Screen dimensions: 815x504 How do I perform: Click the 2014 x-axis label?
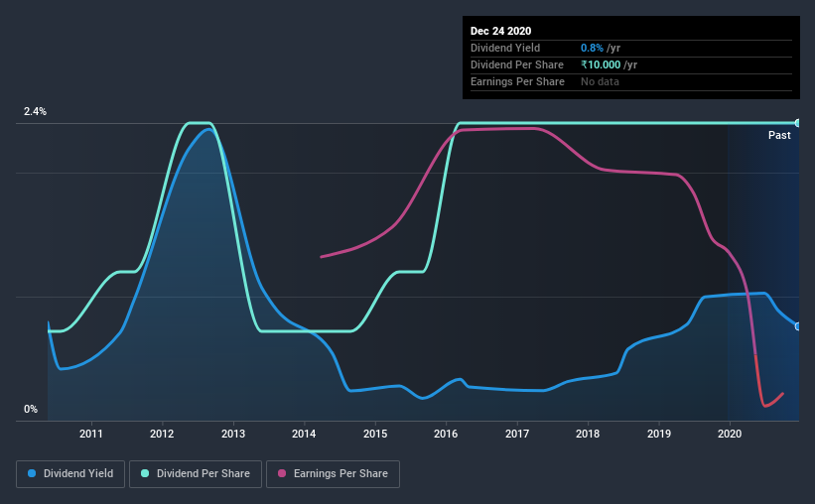point(304,434)
